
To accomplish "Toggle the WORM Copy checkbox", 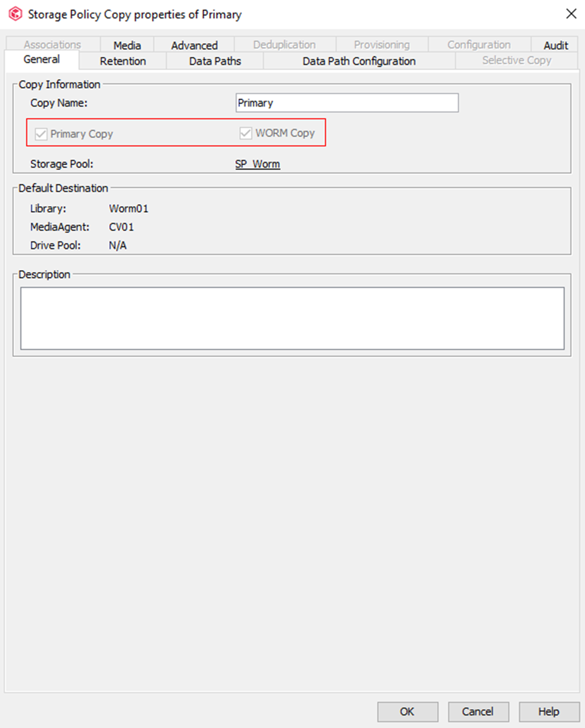I will click(246, 133).
